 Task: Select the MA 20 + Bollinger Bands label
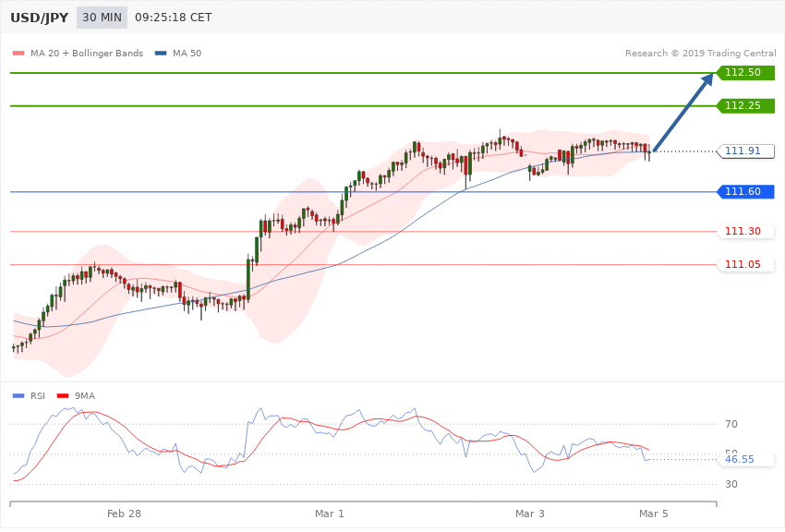coord(87,53)
